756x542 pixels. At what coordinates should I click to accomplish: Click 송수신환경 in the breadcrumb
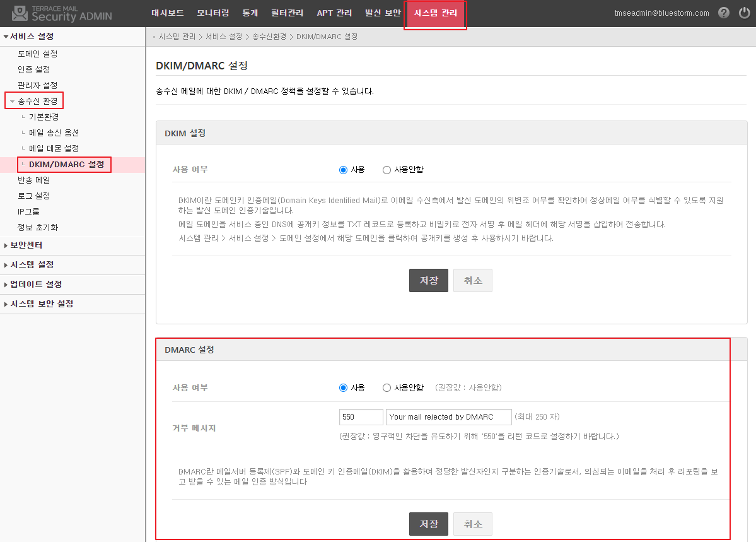pos(269,37)
